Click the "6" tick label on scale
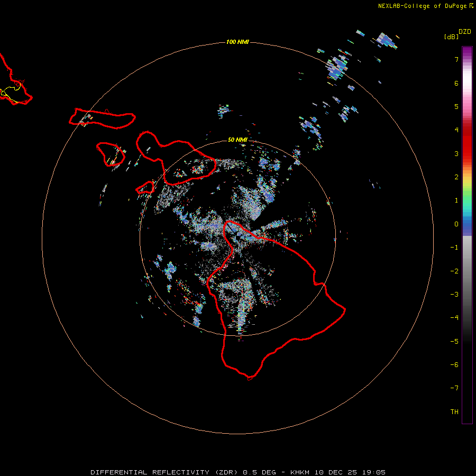 pos(456,83)
